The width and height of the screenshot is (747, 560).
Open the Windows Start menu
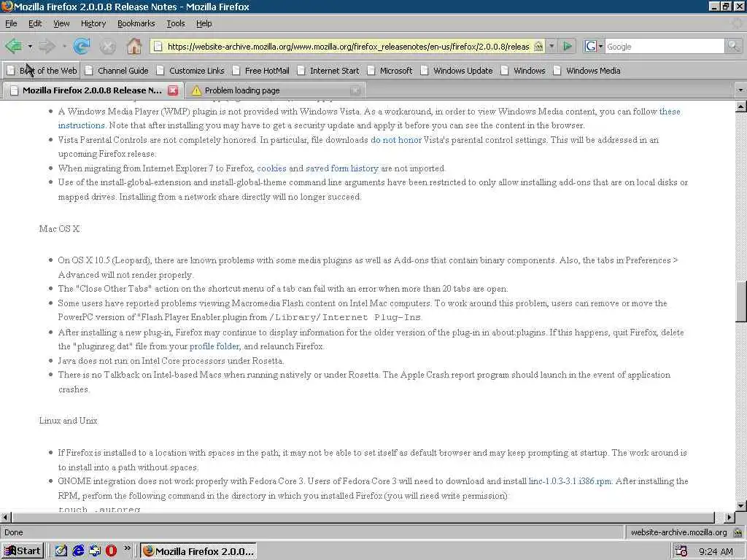tap(23, 551)
